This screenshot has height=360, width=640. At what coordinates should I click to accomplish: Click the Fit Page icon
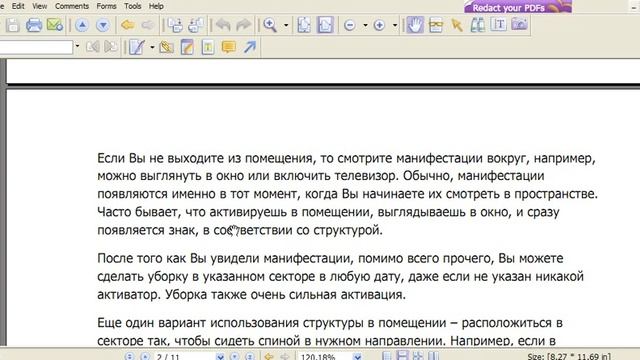(304, 25)
